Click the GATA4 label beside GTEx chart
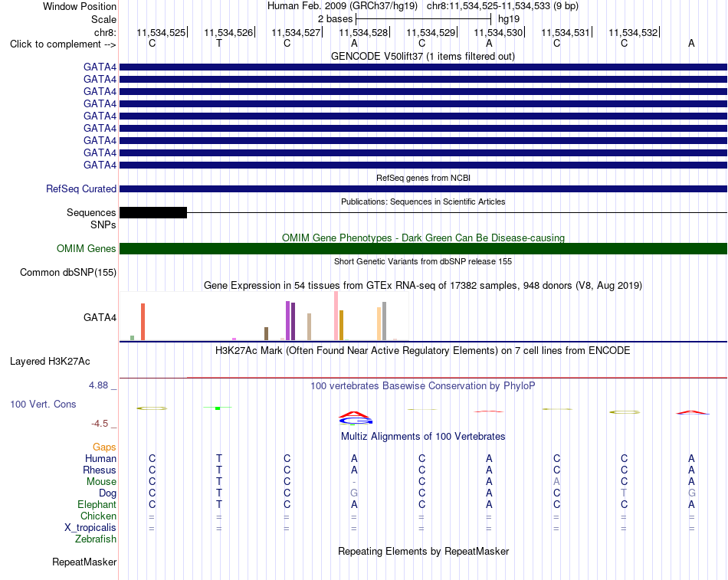This screenshot has height=580, width=728. (x=100, y=318)
